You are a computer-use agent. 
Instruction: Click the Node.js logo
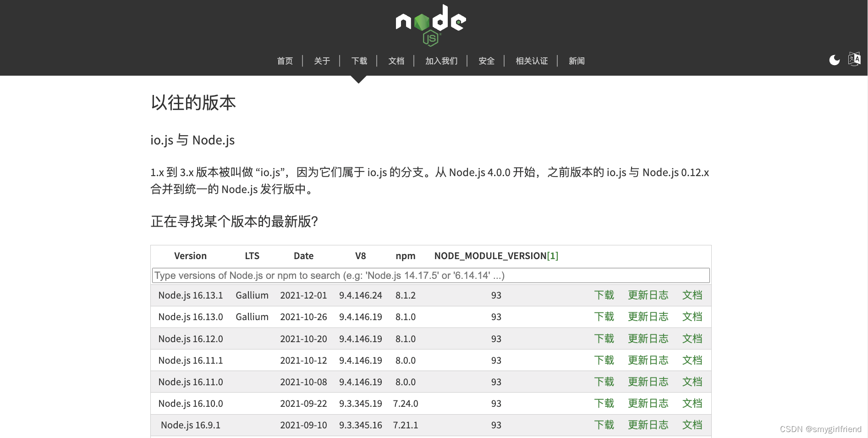pos(431,25)
